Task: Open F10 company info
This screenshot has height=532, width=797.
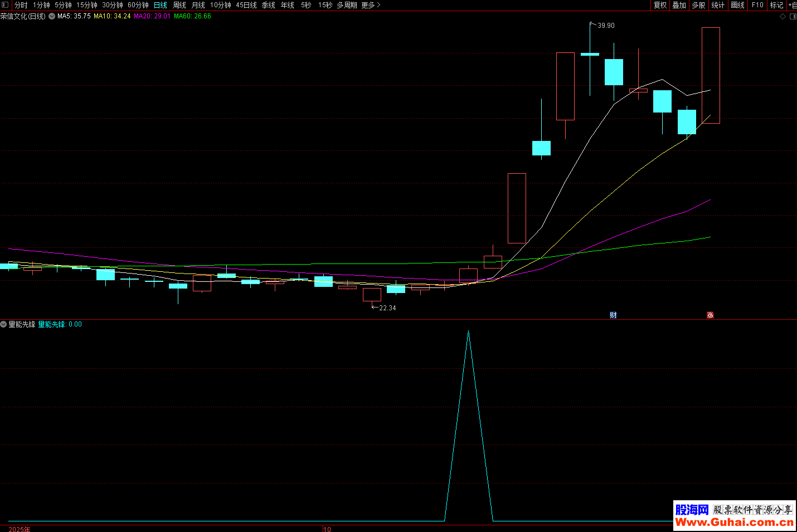Action: coord(757,5)
